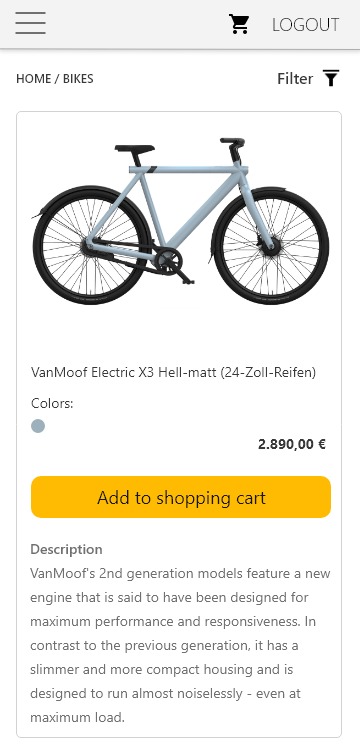Click the bike's front wheel

[271, 247]
